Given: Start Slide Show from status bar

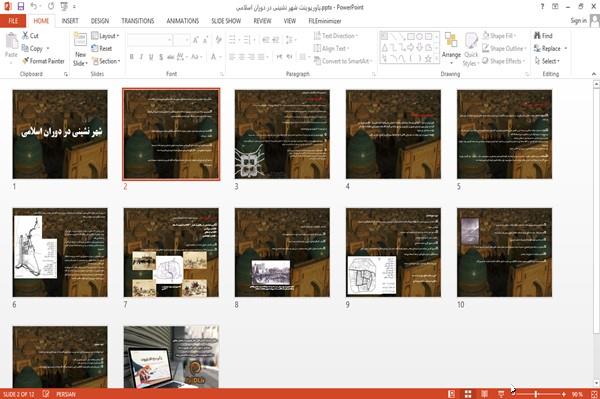Looking at the screenshot, I should [x=501, y=394].
